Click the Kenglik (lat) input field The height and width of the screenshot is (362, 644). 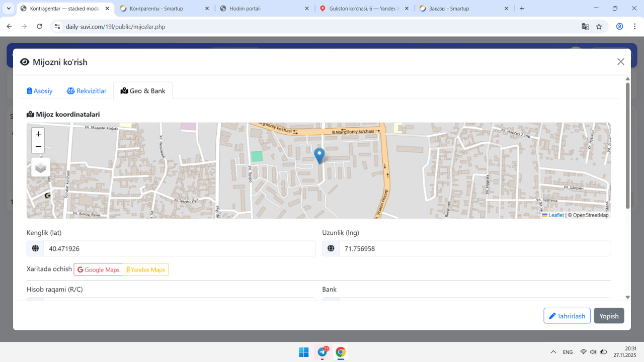(179, 249)
